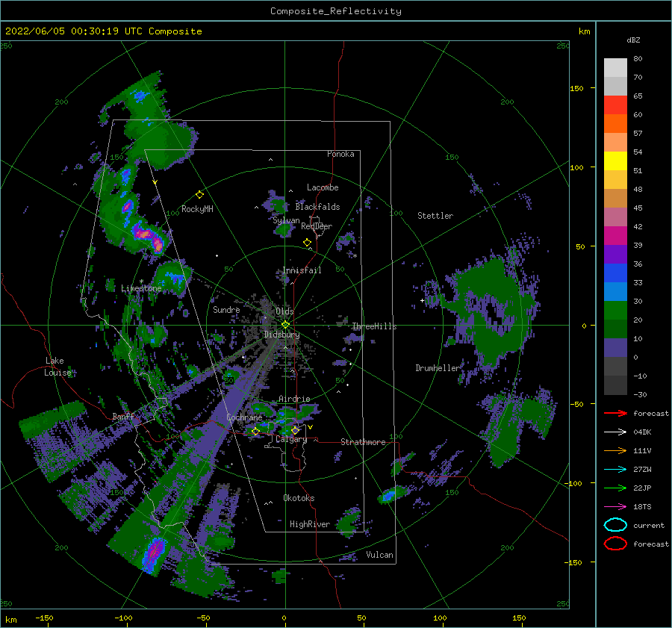Click the yellow marker south of RedDeer
The image size is (672, 628).
[x=307, y=243]
